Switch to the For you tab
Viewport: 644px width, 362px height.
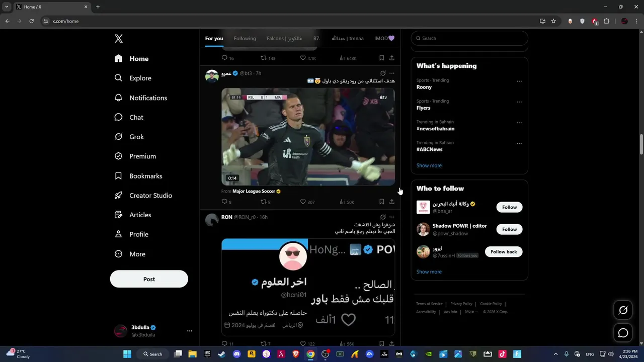click(214, 39)
